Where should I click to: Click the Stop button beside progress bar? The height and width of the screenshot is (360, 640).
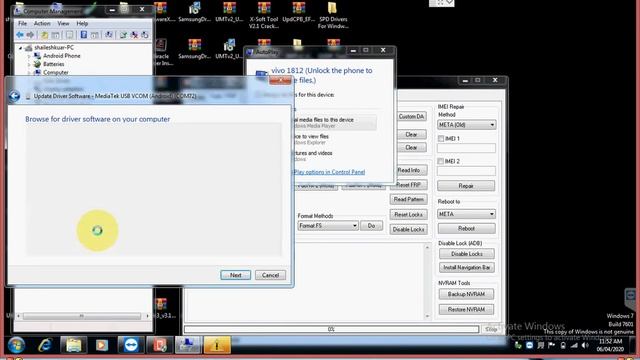(491, 329)
